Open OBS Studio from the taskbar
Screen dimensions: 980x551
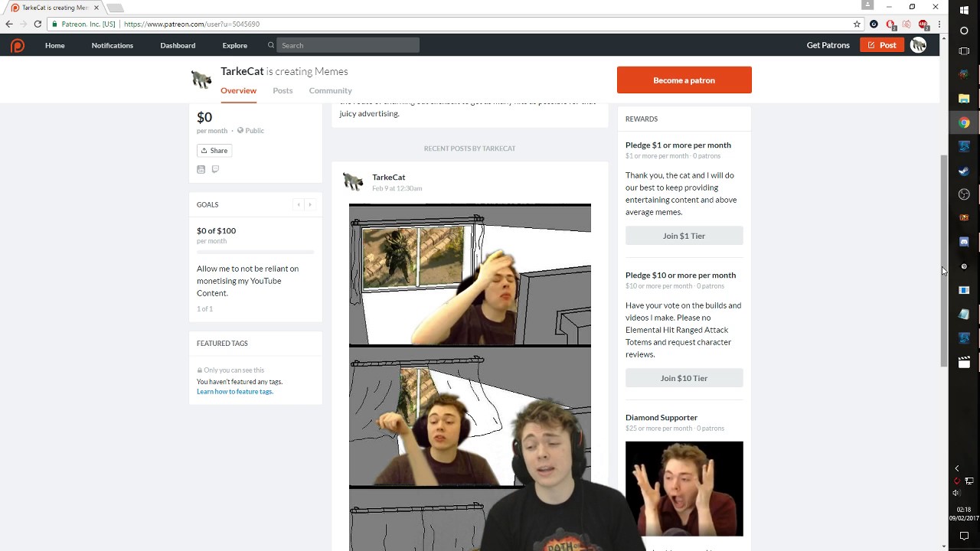pyautogui.click(x=964, y=194)
